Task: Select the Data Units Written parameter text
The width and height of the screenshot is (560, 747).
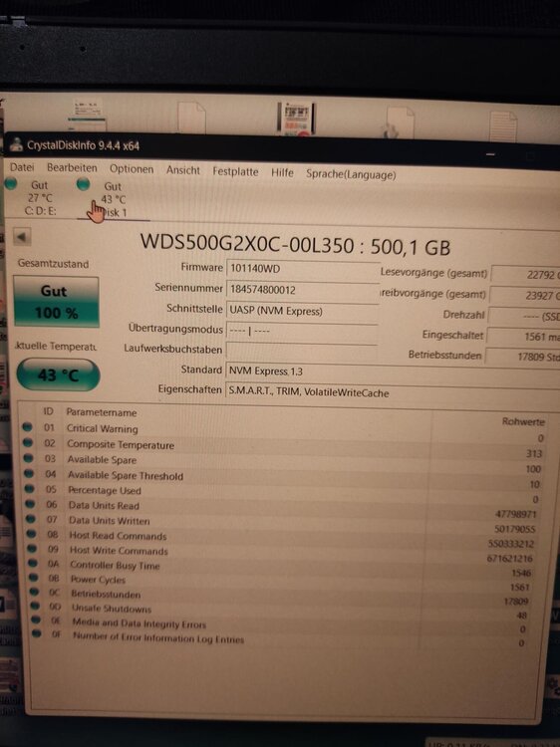Action: (x=110, y=520)
